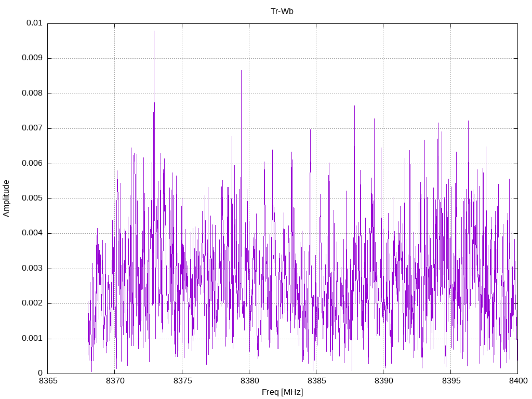This screenshot has height=399, width=532.
Task: Click the y-axis tick label 0.009
Action: (x=32, y=58)
